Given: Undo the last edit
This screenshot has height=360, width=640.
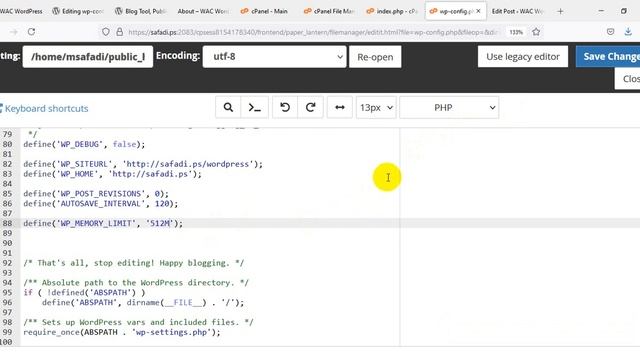Looking at the screenshot, I should point(285,107).
